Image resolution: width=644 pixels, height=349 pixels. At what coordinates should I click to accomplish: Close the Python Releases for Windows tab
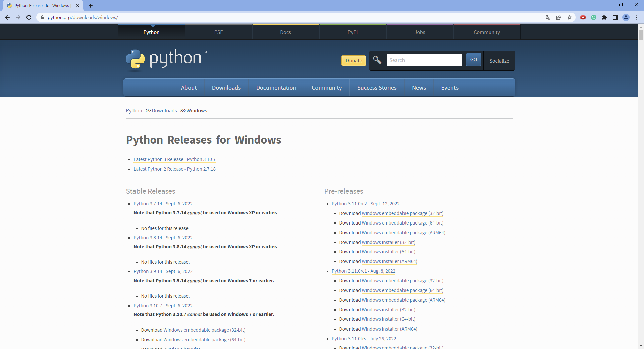pos(78,6)
